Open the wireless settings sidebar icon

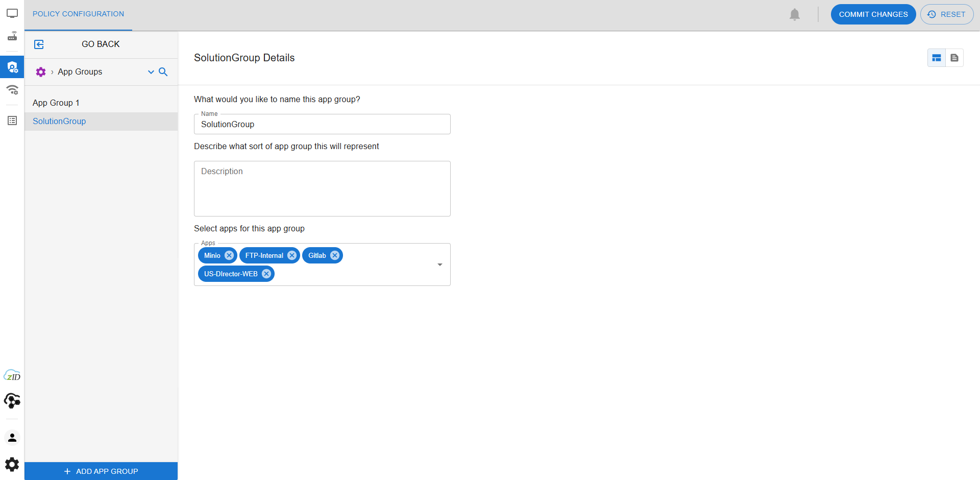tap(12, 90)
